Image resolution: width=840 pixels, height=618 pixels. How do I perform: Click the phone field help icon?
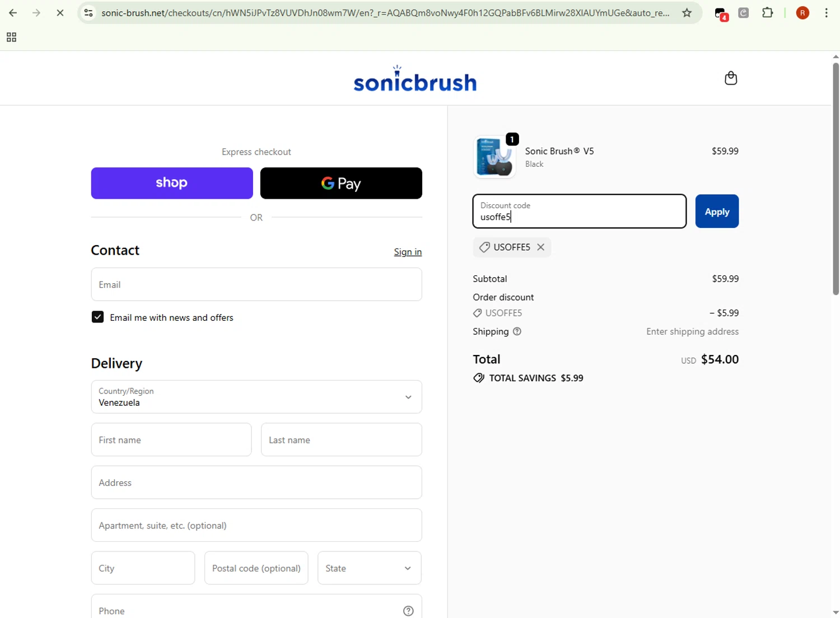coord(408,611)
